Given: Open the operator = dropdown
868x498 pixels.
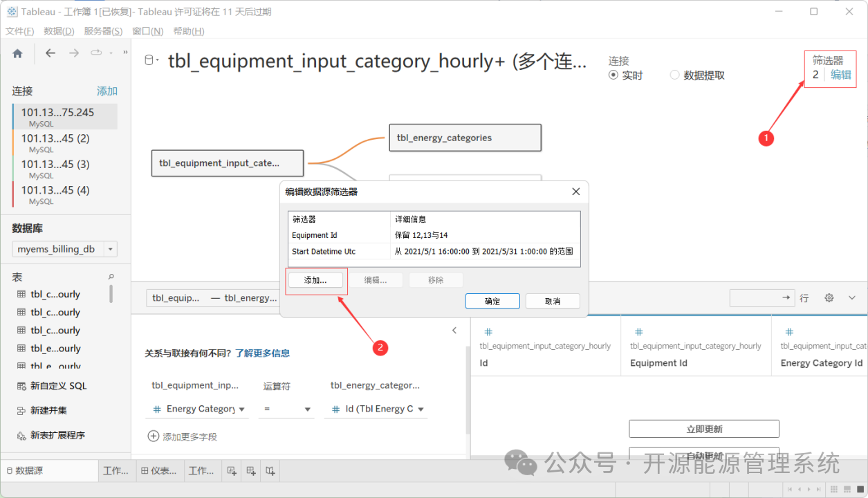Looking at the screenshot, I should (x=287, y=409).
